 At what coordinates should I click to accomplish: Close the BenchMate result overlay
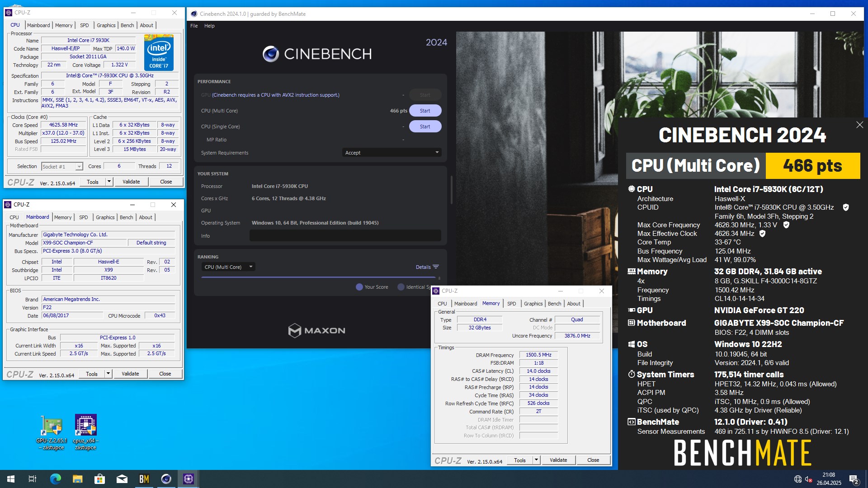point(859,125)
